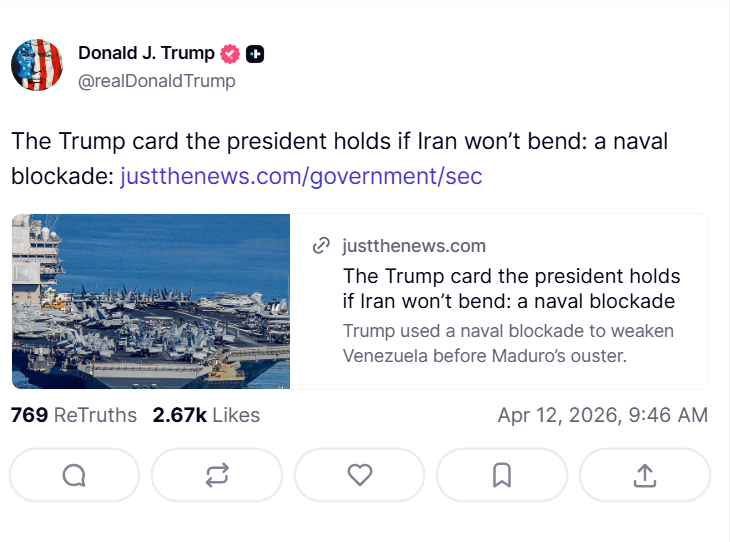The height and width of the screenshot is (542, 730).
Task: Open the @realDonaldTrump handle
Action: pos(157,81)
